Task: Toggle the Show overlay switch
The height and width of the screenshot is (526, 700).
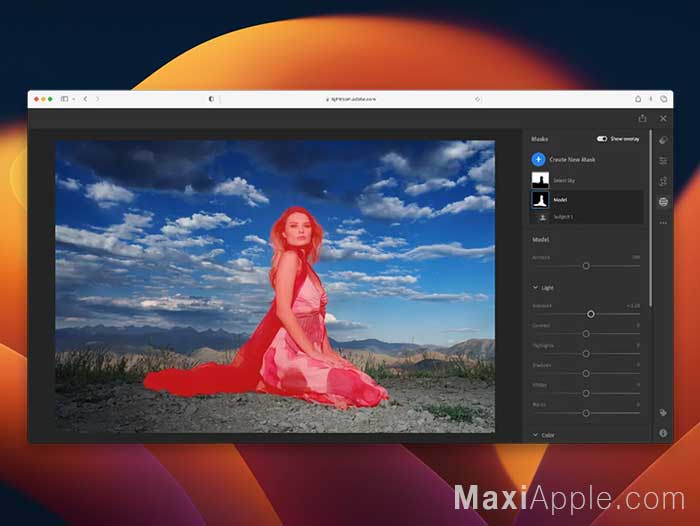Action: 602,139
